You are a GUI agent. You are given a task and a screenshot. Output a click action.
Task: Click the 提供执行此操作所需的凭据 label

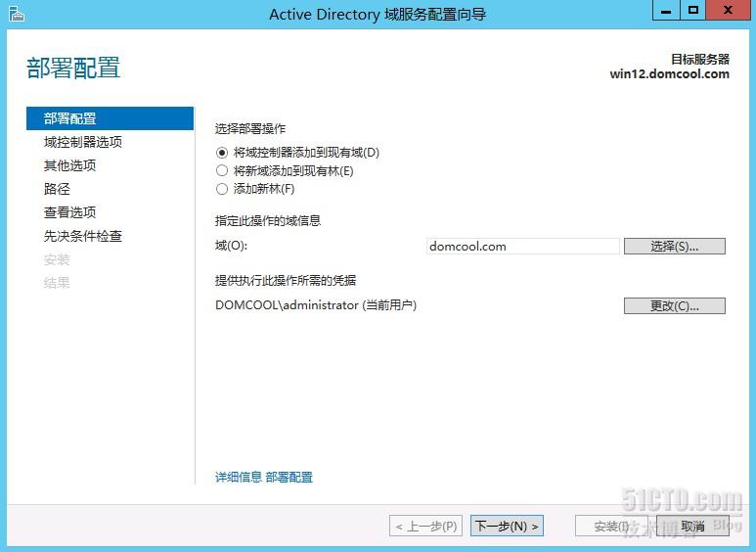point(286,280)
